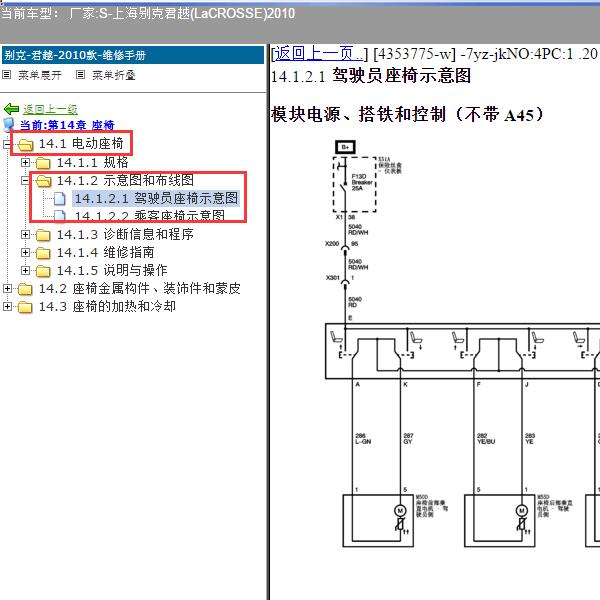Click the green back arrow icon
The height and width of the screenshot is (600, 600).
click(x=11, y=109)
